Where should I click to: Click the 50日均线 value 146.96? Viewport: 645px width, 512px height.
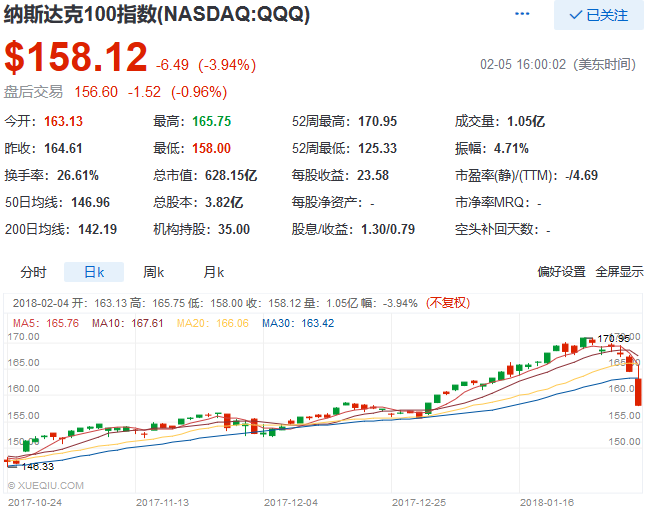pos(90,202)
